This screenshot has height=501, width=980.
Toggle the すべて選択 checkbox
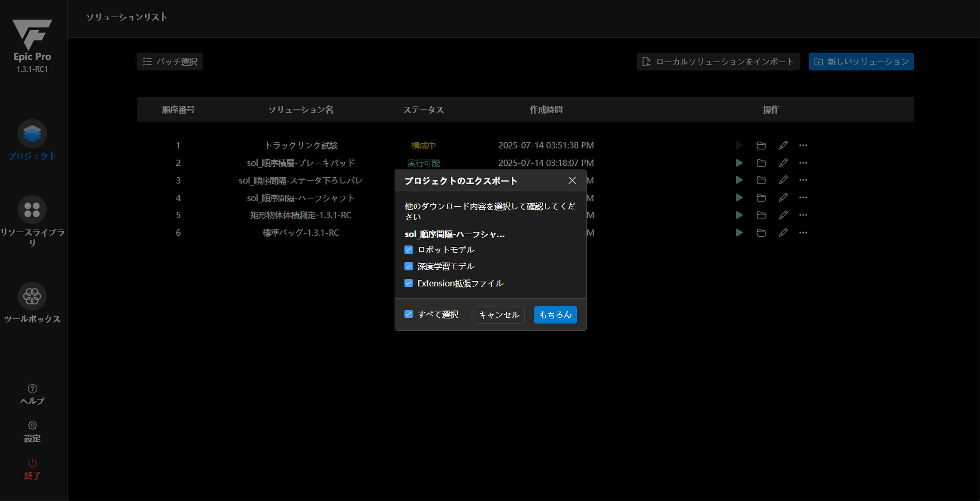click(x=408, y=315)
